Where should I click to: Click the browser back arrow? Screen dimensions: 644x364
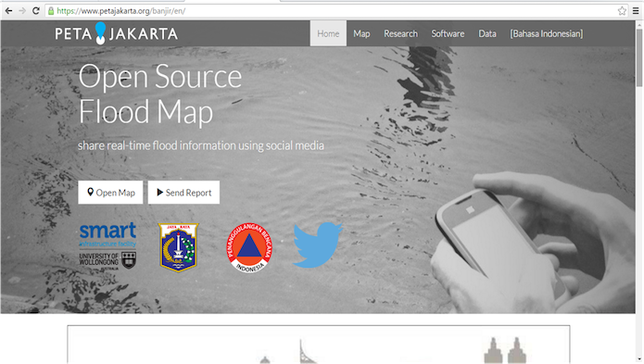coord(8,11)
